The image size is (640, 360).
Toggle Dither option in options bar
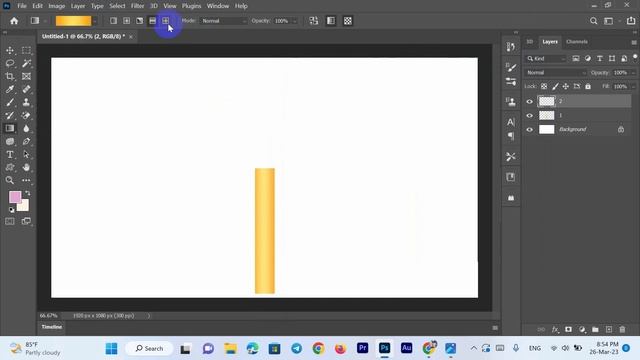pos(331,21)
